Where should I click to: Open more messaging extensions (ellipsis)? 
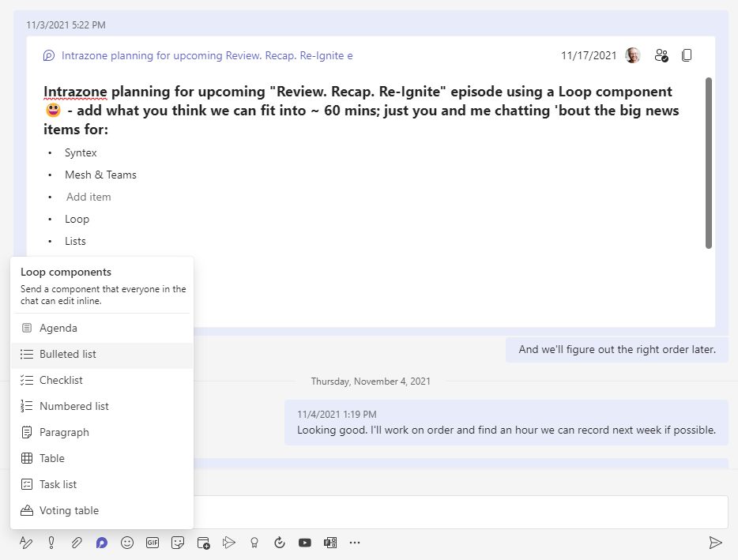point(355,543)
